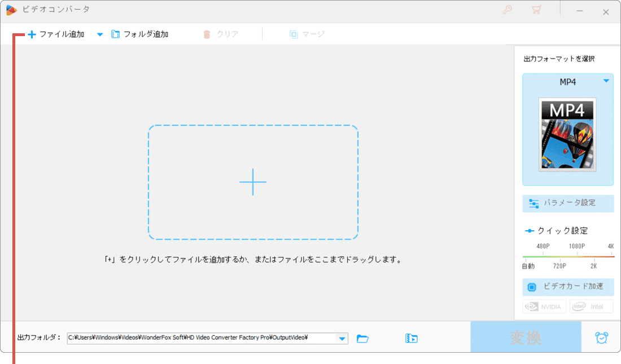Expand the MP4 output format dropdown arrow

pos(606,81)
